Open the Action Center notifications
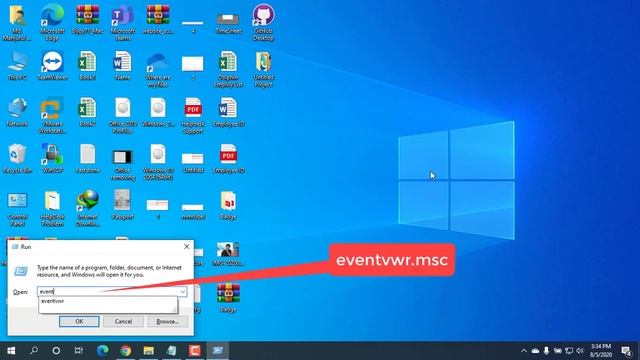 point(626,351)
